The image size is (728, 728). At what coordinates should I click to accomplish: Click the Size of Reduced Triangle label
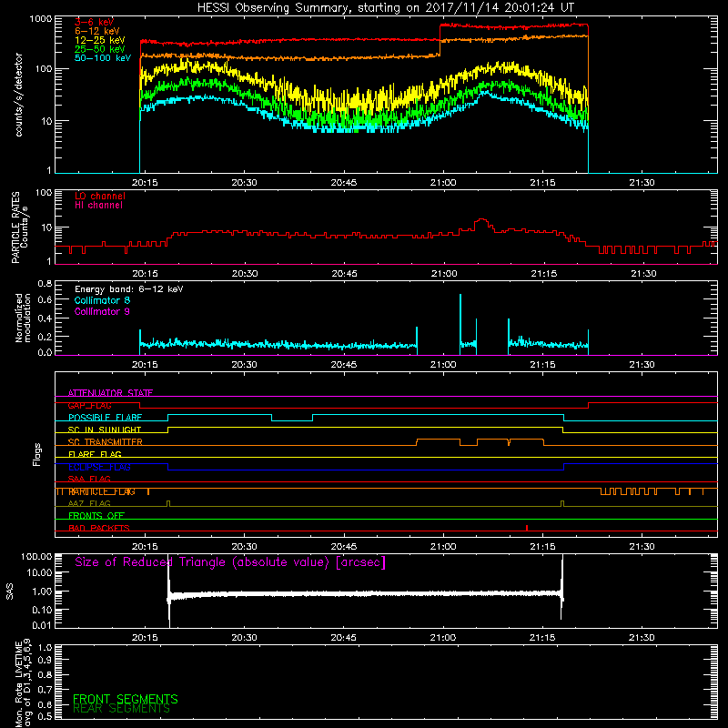tap(230, 562)
